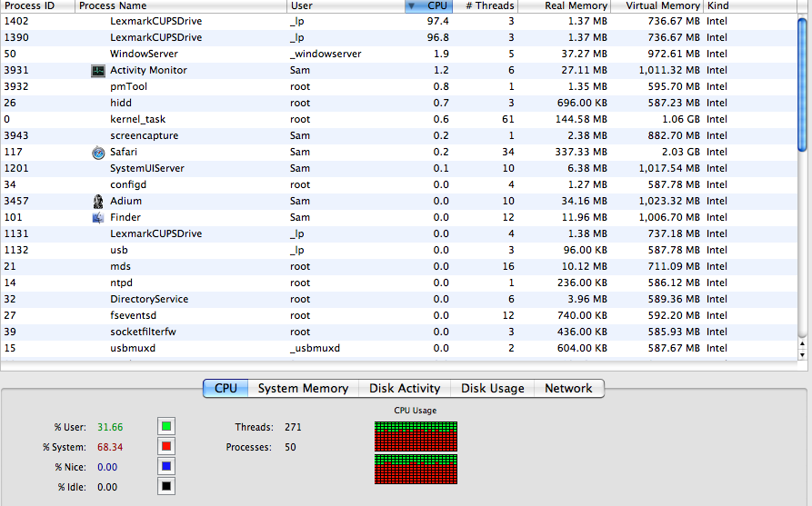The height and width of the screenshot is (506, 812).
Task: Open the Disk Usage tab
Action: tap(493, 389)
